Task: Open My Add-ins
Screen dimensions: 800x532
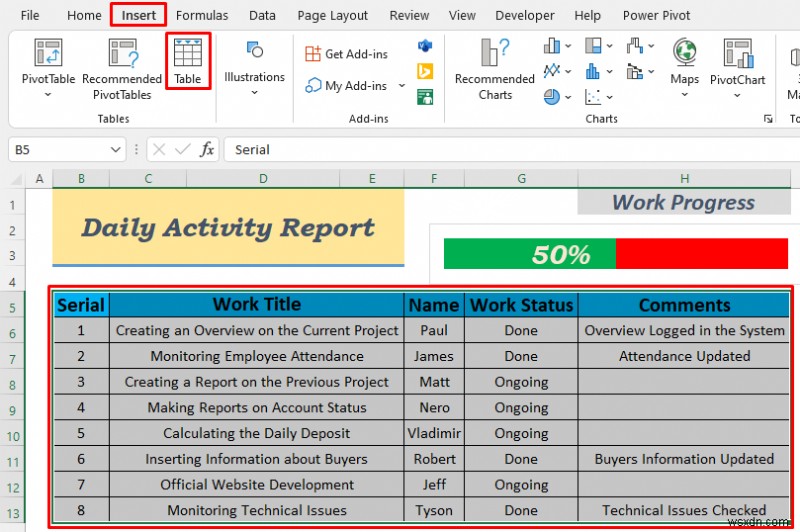Action: [x=346, y=86]
